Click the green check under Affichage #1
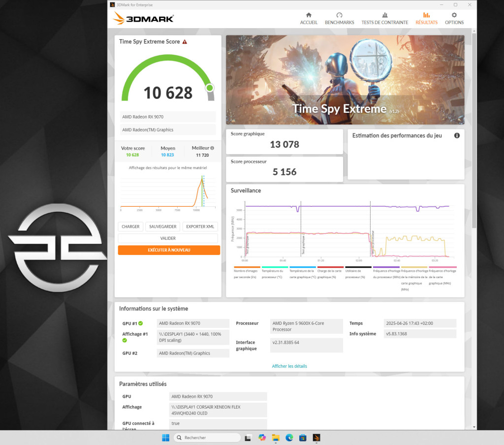This screenshot has height=445, width=504. 125,340
